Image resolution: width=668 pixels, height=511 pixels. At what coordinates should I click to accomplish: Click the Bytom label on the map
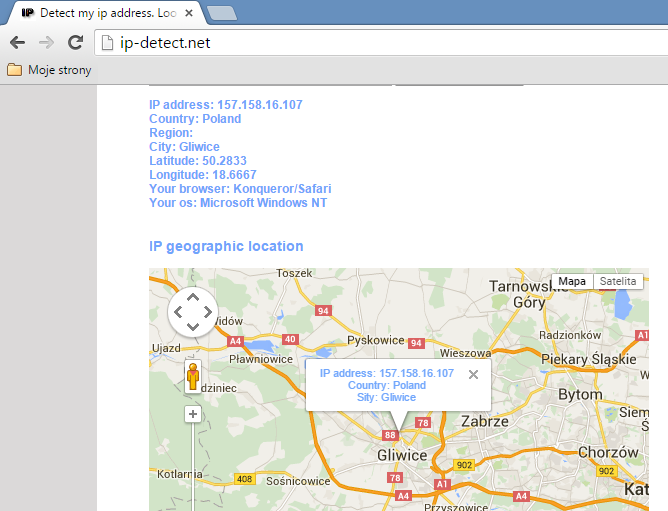tap(580, 395)
